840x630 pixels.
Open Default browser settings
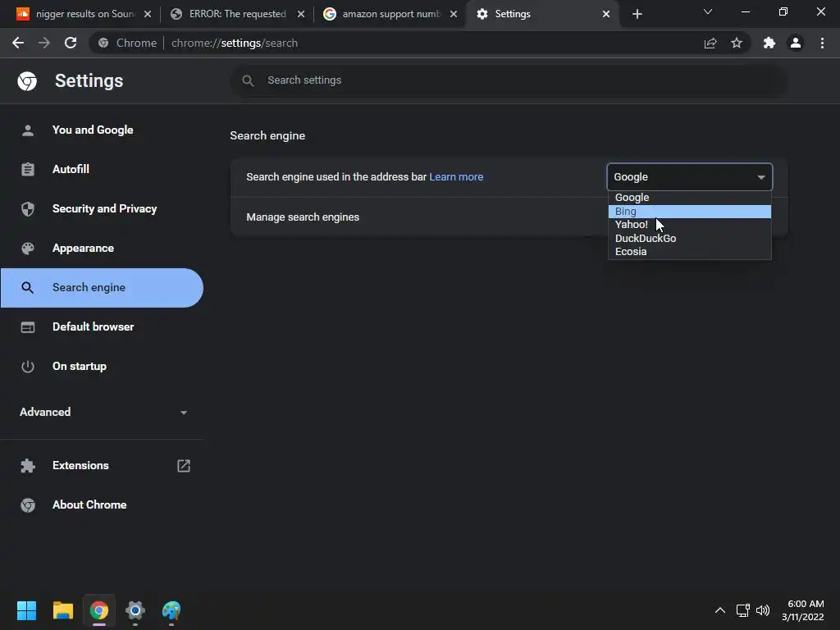(102, 326)
